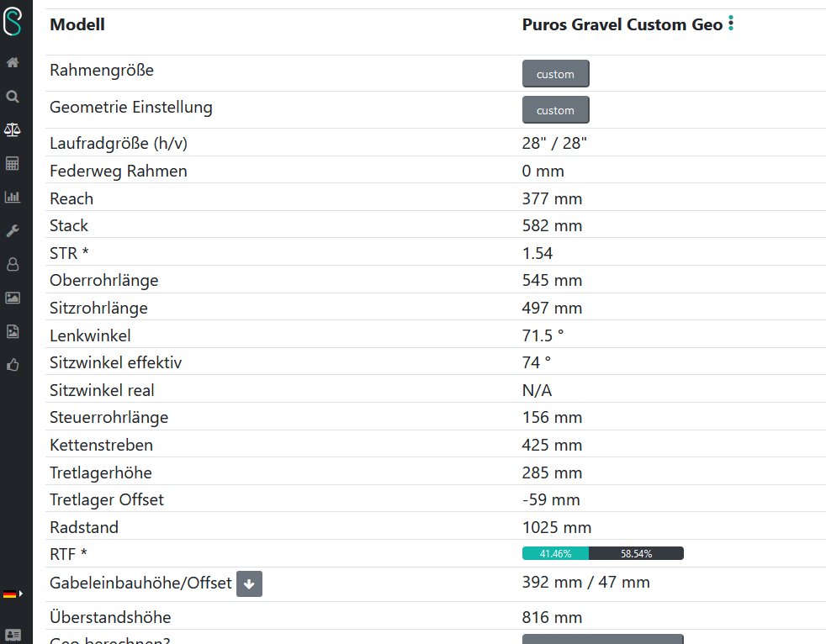This screenshot has height=644, width=826.
Task: Click the thumbs-up icon in sidebar
Action: pos(13,365)
